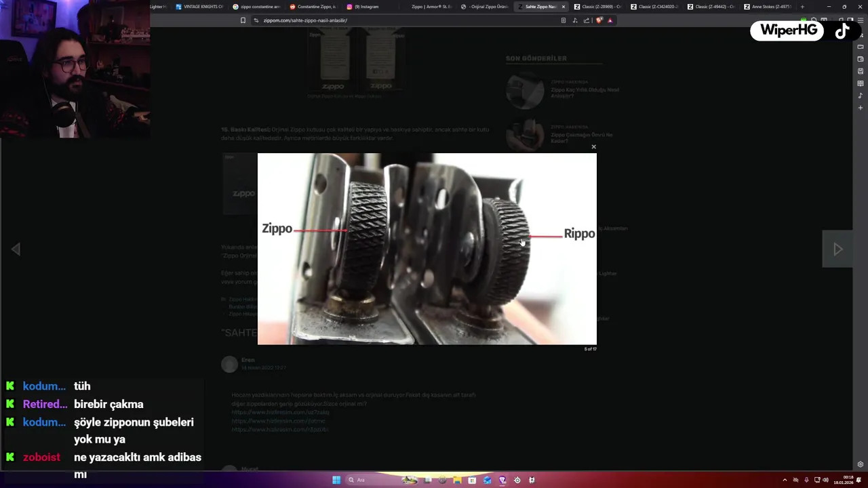
Task: Switch to the Instagram tab
Action: click(370, 7)
